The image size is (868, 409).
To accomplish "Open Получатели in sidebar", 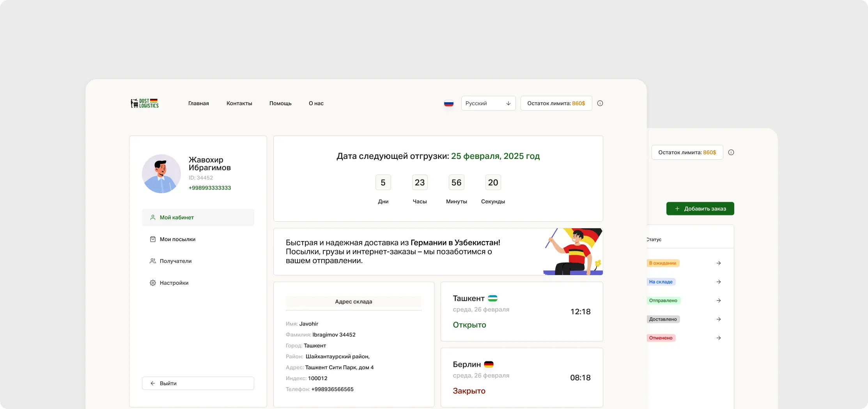I will coord(198,261).
